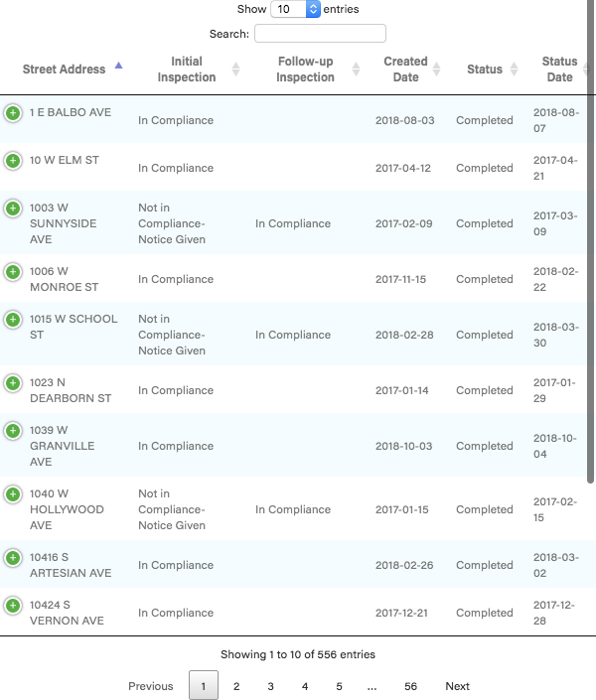Open details for 1006 W MONROE ST

pos(13,272)
